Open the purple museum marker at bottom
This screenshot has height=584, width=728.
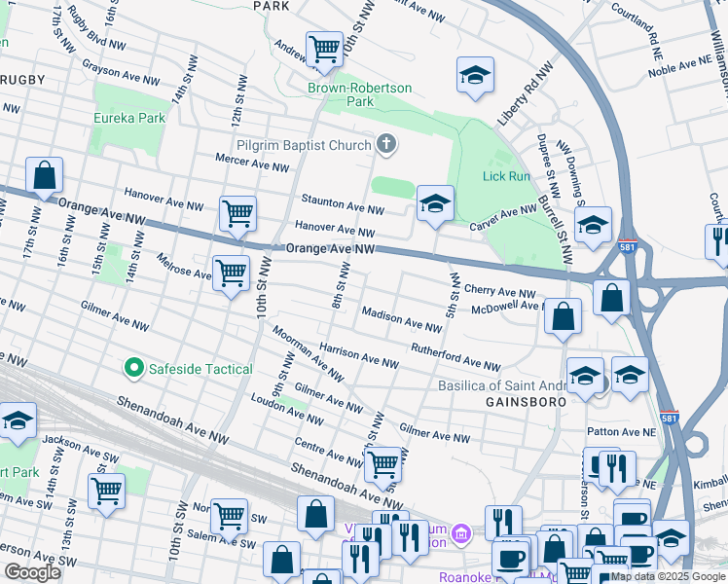click(x=462, y=533)
